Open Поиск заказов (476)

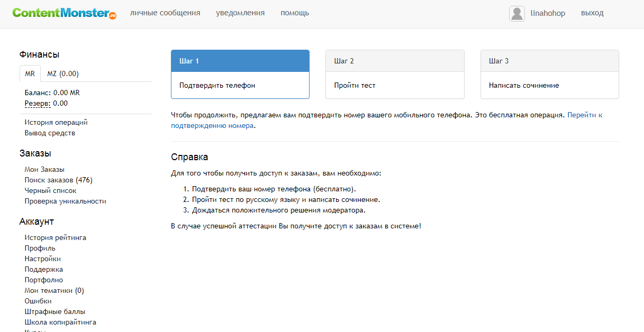pos(58,180)
